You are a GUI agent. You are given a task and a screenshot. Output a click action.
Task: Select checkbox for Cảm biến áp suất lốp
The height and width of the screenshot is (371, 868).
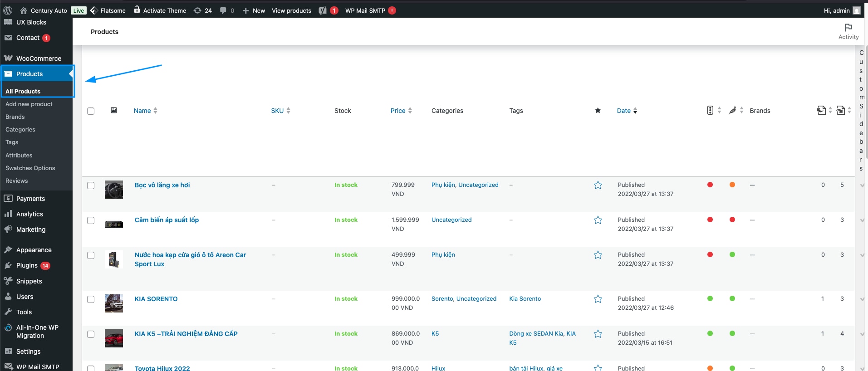click(x=91, y=220)
